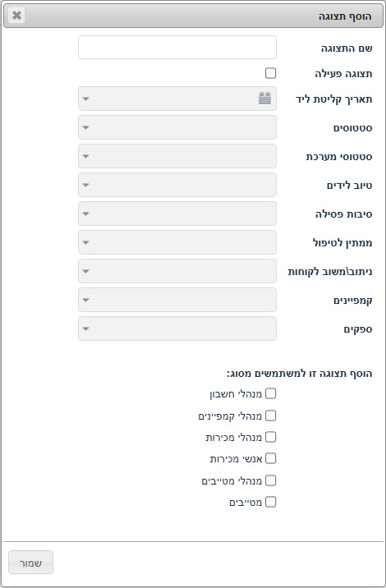Enable the מנהלי מטייבים checkbox

[270, 480]
